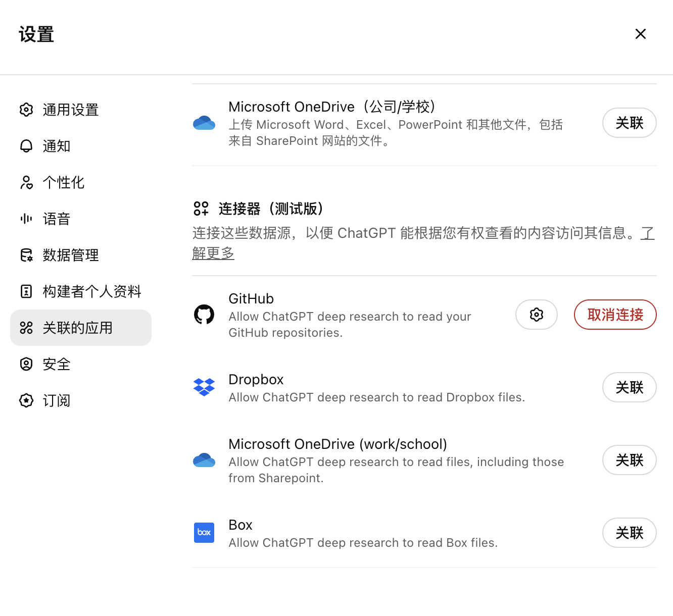Switch to 语音 settings
This screenshot has height=616, width=673.
click(81, 219)
